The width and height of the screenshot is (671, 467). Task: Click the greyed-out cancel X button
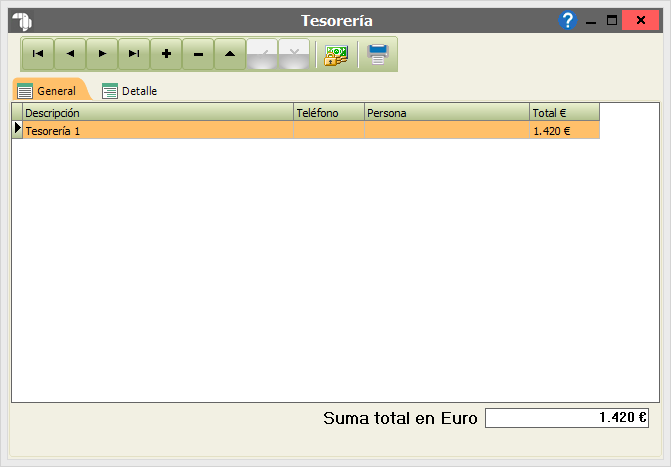294,54
